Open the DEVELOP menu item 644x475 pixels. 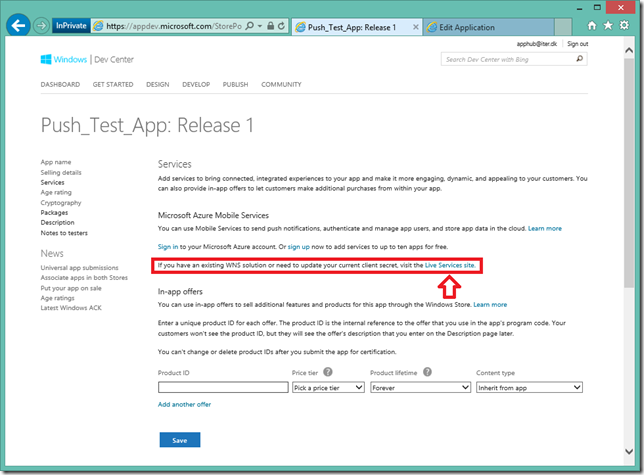196,85
